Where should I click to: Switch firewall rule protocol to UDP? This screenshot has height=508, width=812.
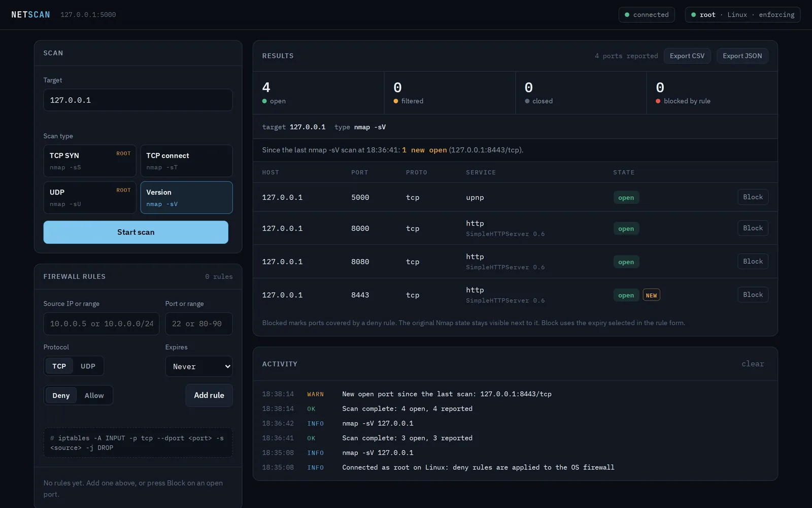click(x=88, y=366)
